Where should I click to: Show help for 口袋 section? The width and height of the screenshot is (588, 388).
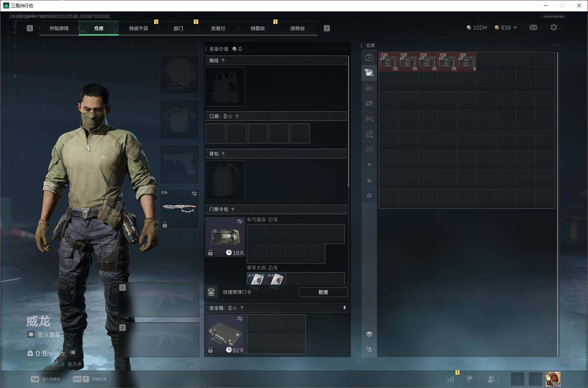pyautogui.click(x=237, y=116)
